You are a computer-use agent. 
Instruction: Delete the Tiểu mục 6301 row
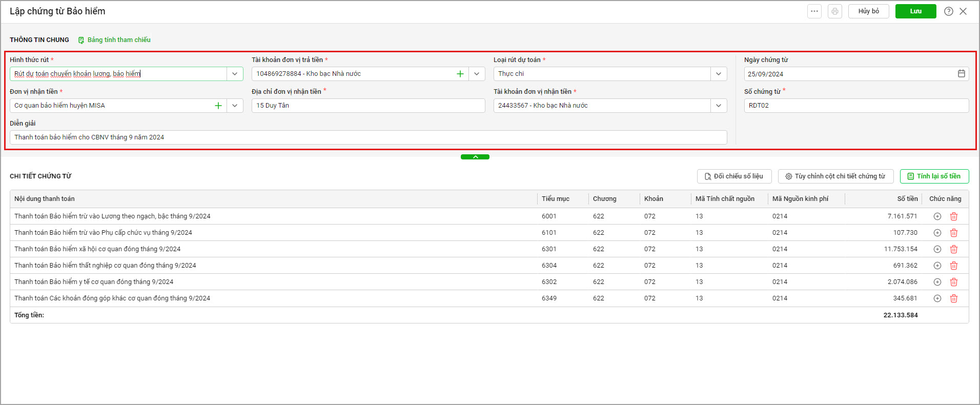point(954,249)
